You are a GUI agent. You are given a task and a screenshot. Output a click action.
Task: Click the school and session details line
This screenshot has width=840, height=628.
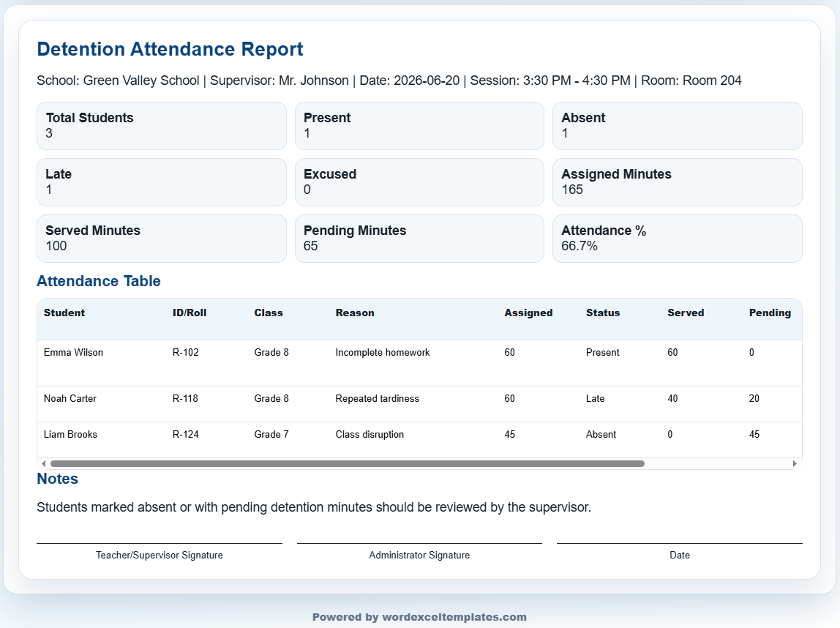click(x=389, y=81)
